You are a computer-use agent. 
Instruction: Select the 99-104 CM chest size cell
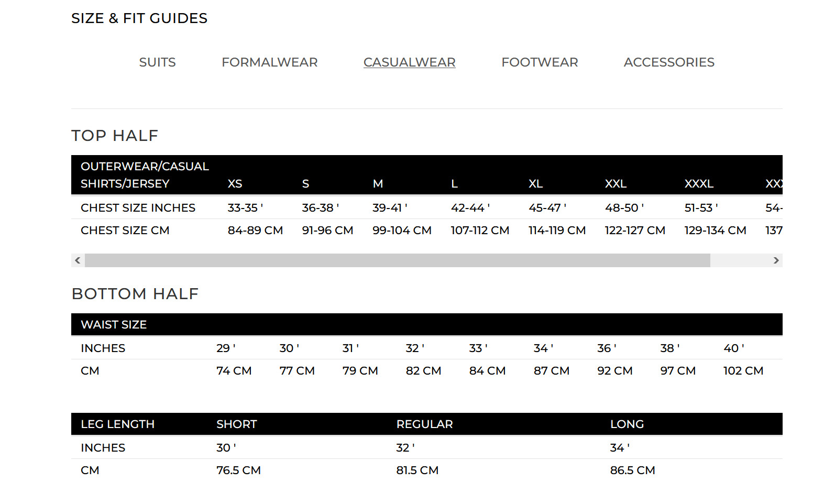tap(402, 231)
